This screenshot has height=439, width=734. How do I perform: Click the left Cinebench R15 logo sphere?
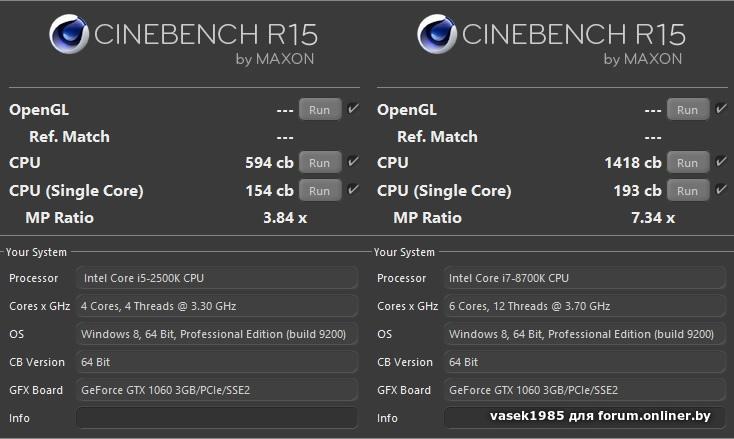click(69, 34)
